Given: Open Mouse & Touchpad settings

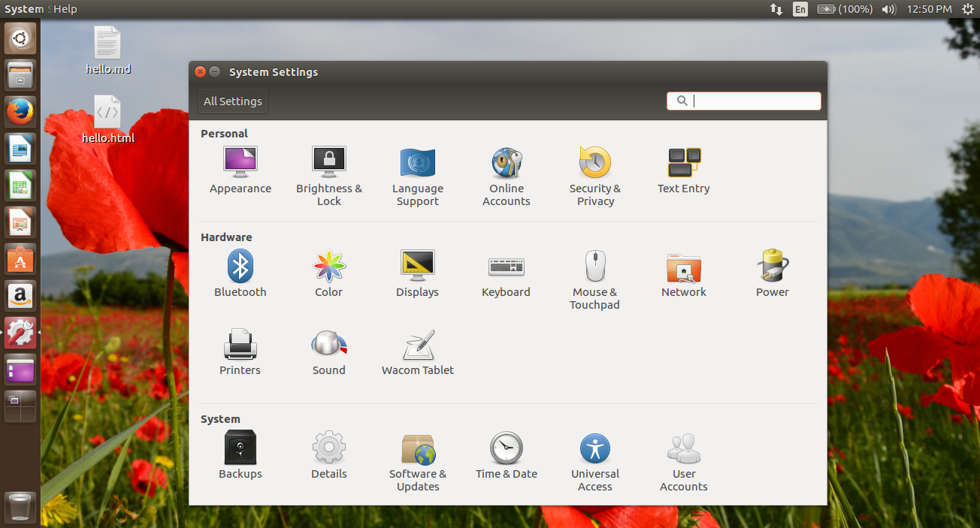Looking at the screenshot, I should pos(595,279).
